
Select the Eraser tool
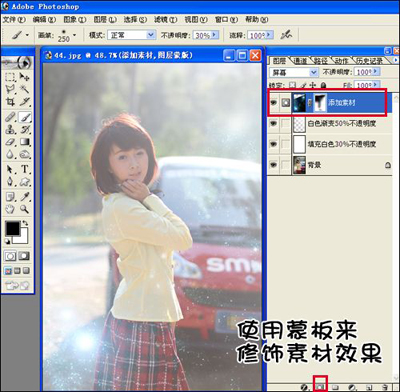click(x=10, y=142)
